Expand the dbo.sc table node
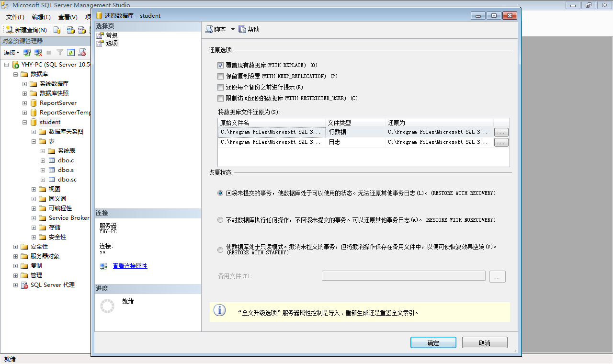This screenshot has height=364, width=613. point(43,180)
